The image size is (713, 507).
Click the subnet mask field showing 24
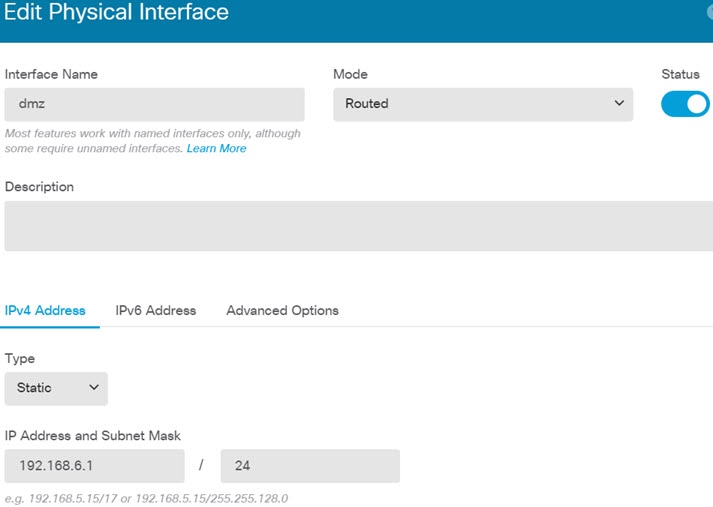[310, 466]
